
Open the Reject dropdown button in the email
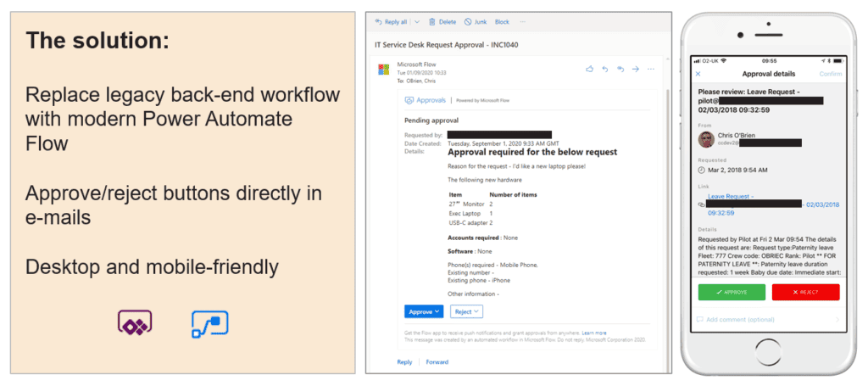[467, 312]
